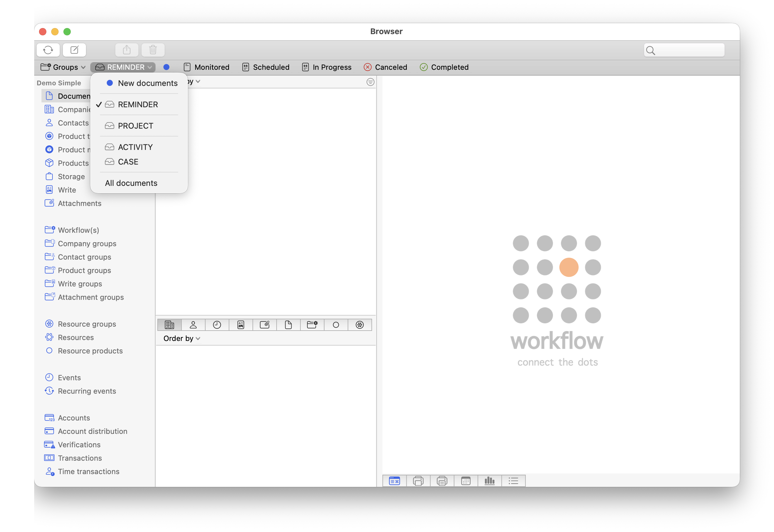The height and width of the screenshot is (532, 774).
Task: Click the clock events icon in the tab strip
Action: [x=217, y=325]
